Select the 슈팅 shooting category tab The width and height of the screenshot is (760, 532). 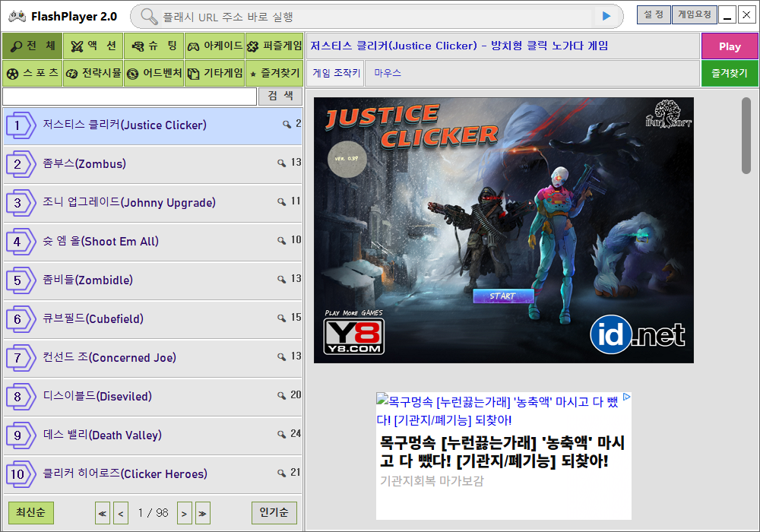154,46
